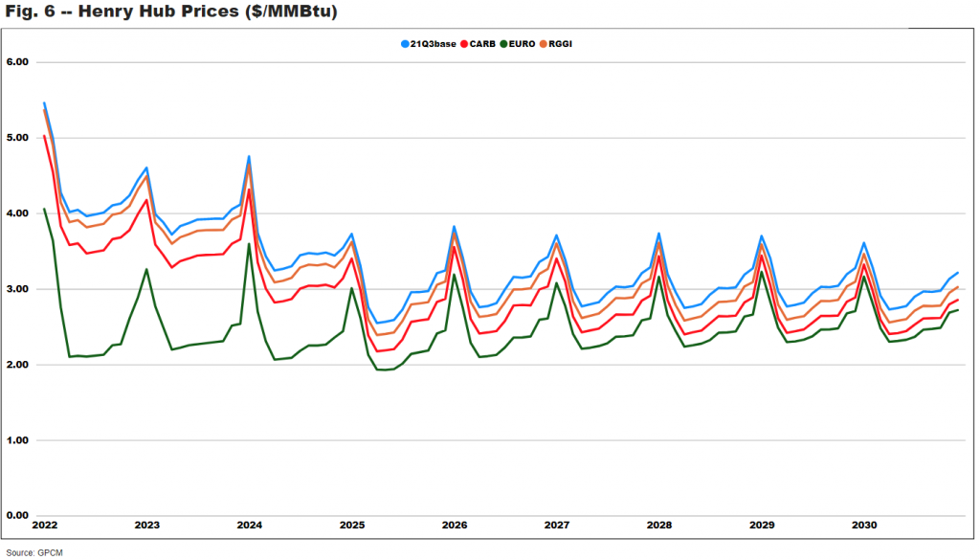Select the RGGI legend label

point(561,44)
